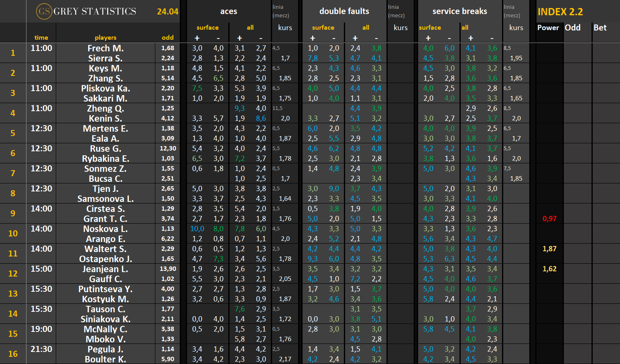Image resolution: width=620 pixels, height=364 pixels.
Task: Click the service breaks section header
Action: pos(459,11)
